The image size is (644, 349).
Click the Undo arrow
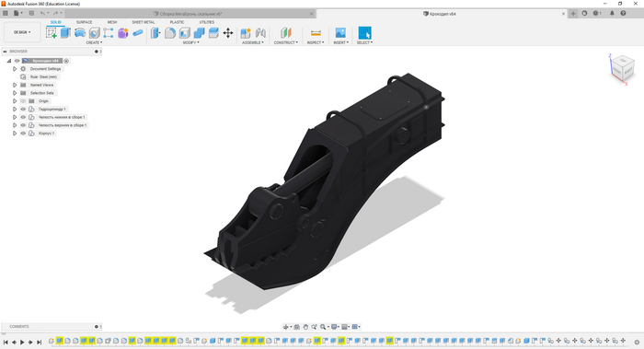click(42, 13)
